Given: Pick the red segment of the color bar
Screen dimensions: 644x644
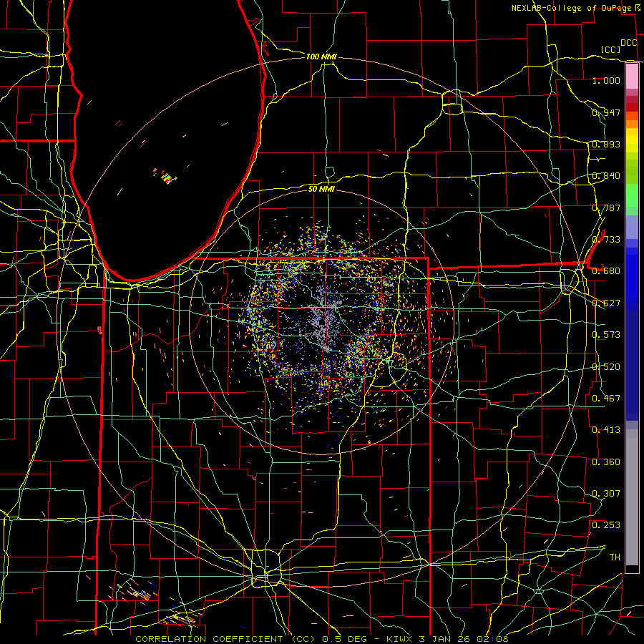Looking at the screenshot, I should point(632,107).
